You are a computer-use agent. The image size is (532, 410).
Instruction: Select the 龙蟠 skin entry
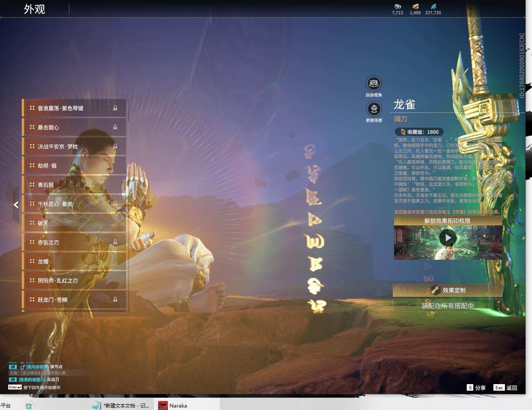pos(74,261)
